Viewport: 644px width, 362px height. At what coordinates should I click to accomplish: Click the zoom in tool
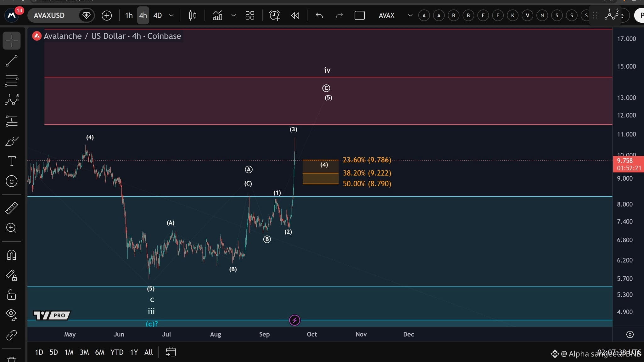tap(12, 228)
